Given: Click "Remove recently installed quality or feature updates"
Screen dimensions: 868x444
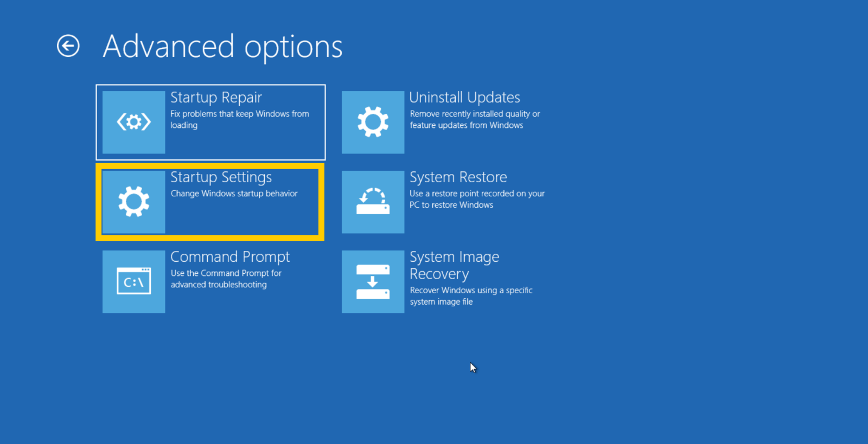Looking at the screenshot, I should (x=475, y=119).
